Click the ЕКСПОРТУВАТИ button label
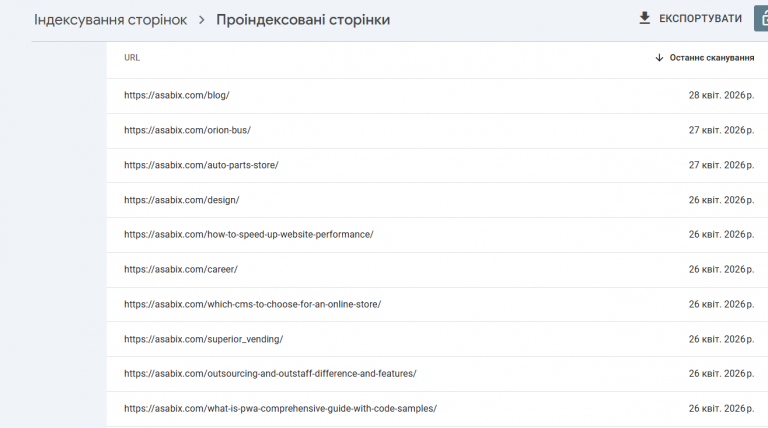This screenshot has width=768, height=428. coord(700,19)
